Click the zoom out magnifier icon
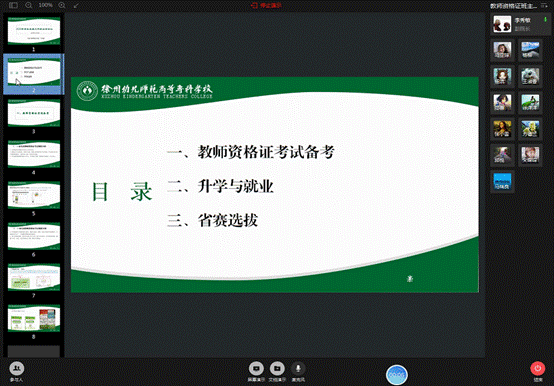This screenshot has width=554, height=386. coord(29,5)
